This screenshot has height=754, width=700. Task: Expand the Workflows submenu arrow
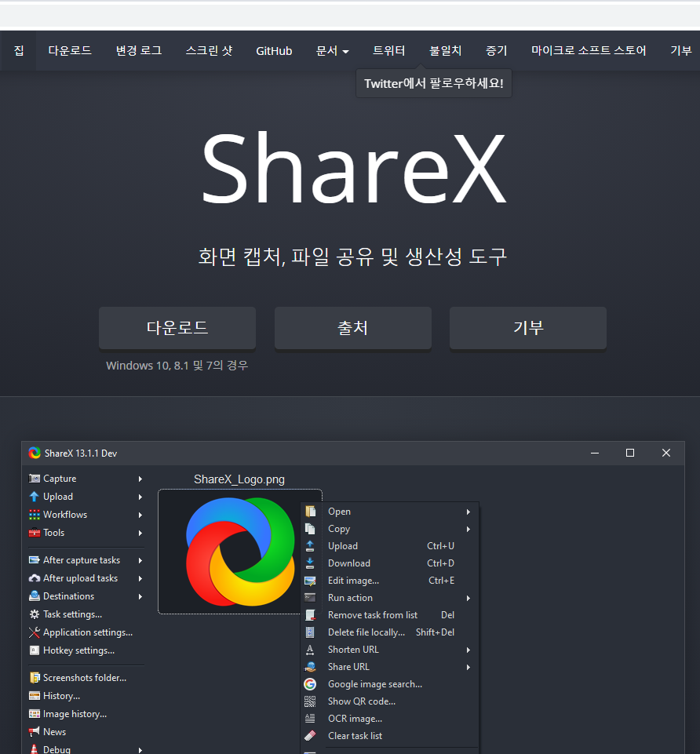[x=140, y=515]
